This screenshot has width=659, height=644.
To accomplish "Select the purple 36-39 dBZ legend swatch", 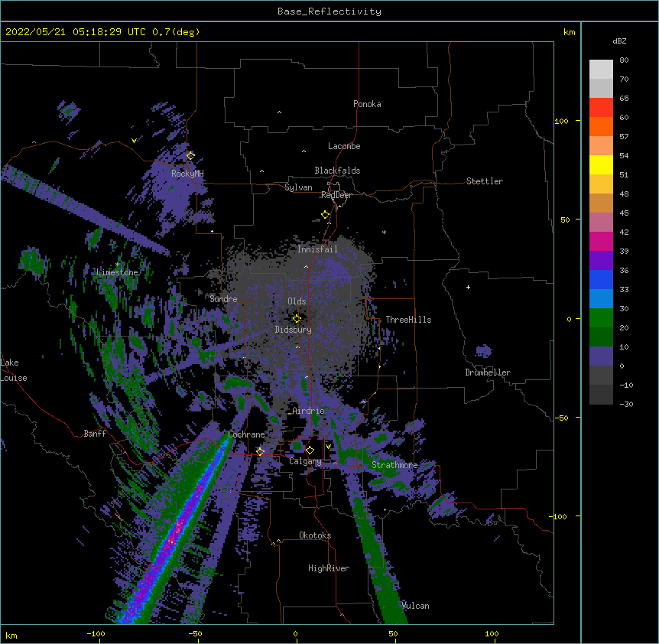I will [601, 261].
